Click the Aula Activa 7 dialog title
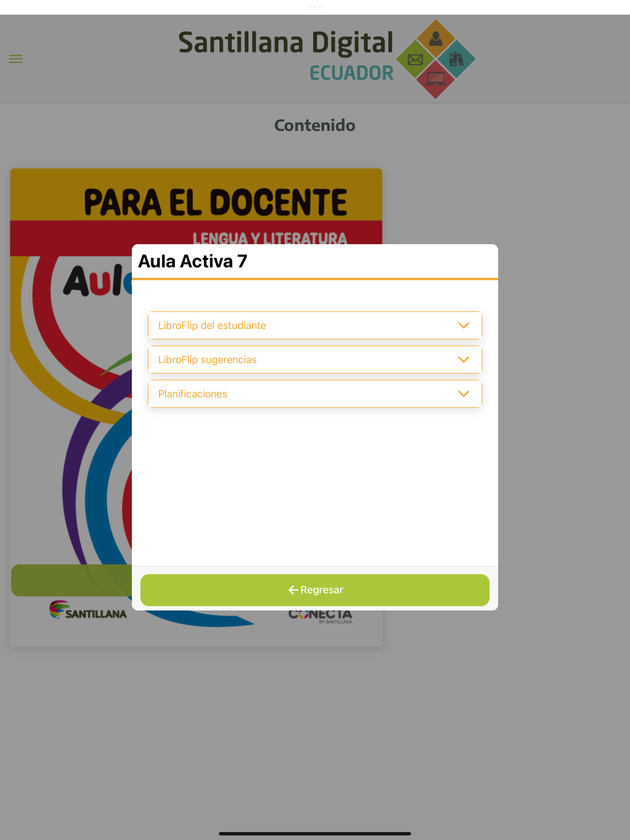 point(193,261)
